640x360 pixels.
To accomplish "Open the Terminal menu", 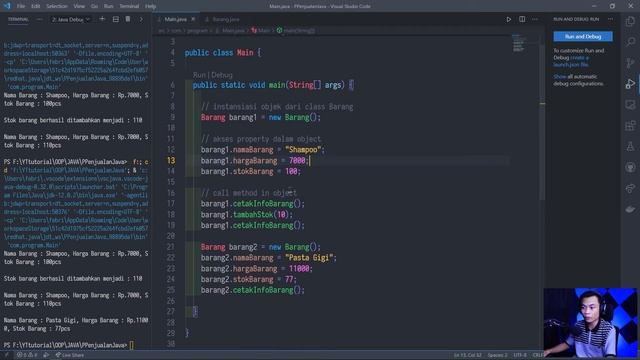I will pyautogui.click(x=129, y=6).
